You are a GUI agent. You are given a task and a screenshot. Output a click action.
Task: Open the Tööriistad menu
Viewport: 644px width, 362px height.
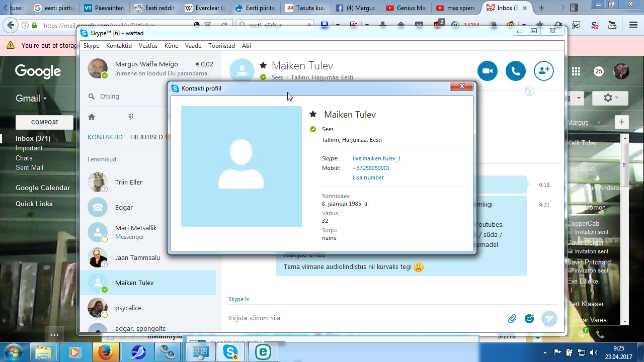pos(221,46)
